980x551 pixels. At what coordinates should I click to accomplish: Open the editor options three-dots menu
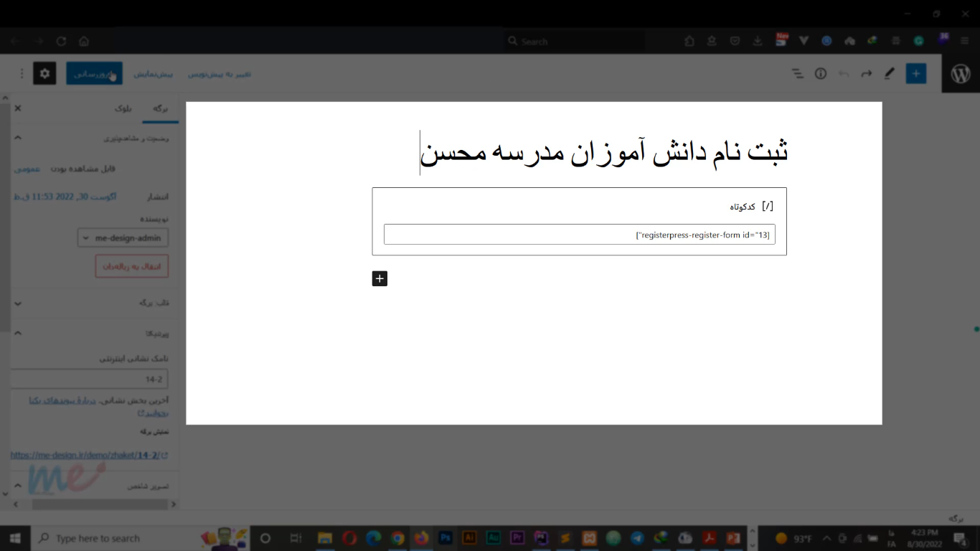(22, 73)
